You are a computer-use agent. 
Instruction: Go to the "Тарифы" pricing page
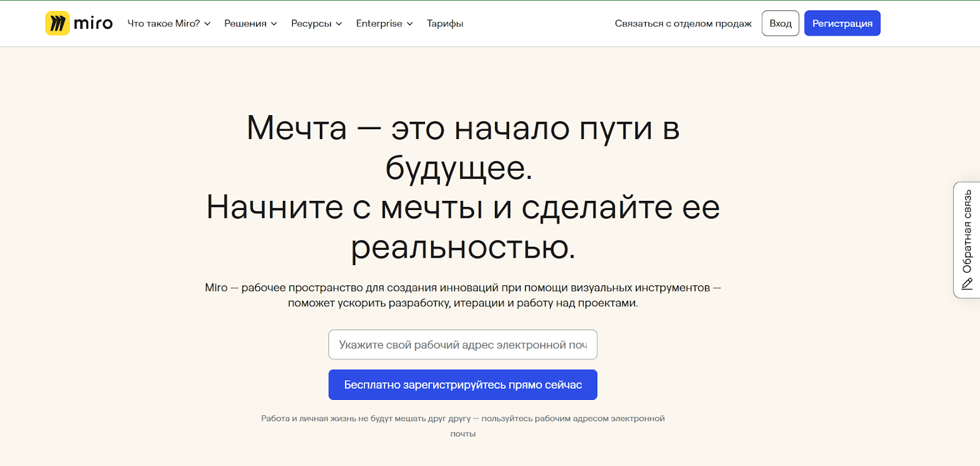(445, 23)
